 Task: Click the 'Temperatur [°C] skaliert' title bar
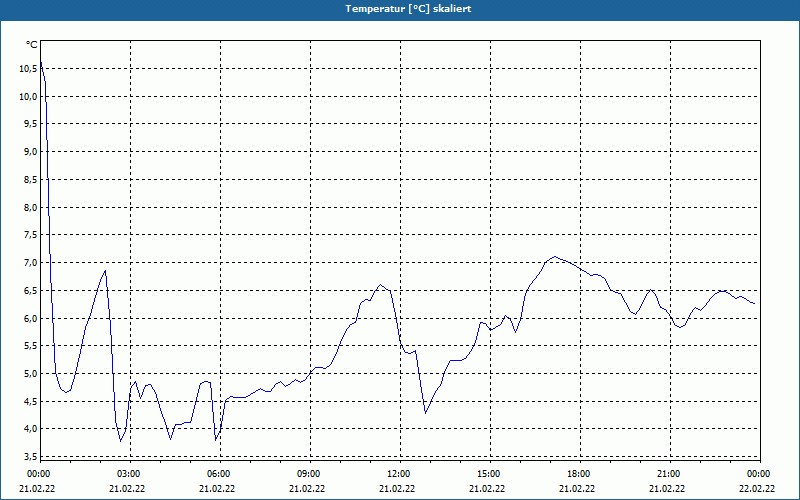(400, 9)
